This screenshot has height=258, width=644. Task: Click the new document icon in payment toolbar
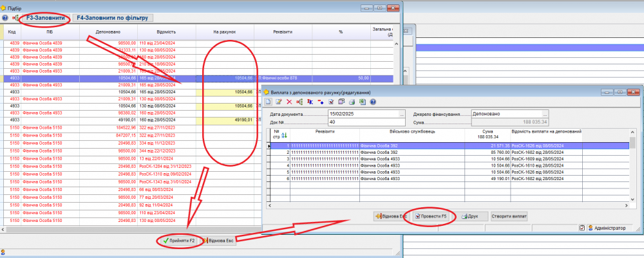[269, 102]
